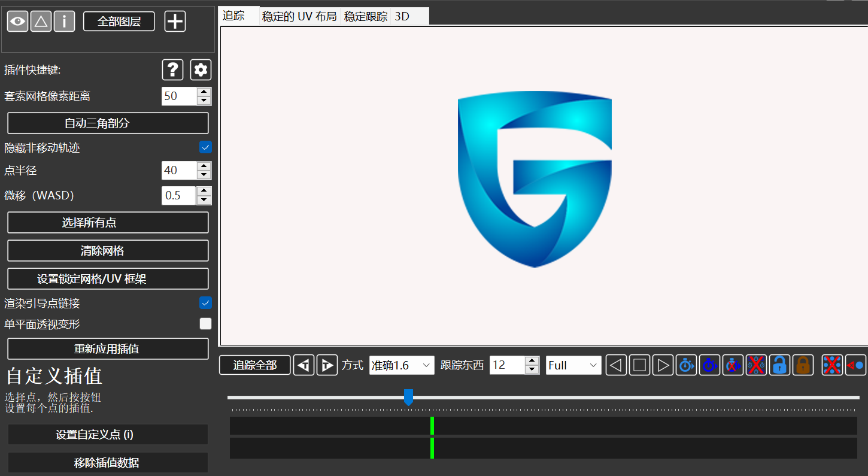Increase 套索网格像素距离 with up arrow

(204, 92)
